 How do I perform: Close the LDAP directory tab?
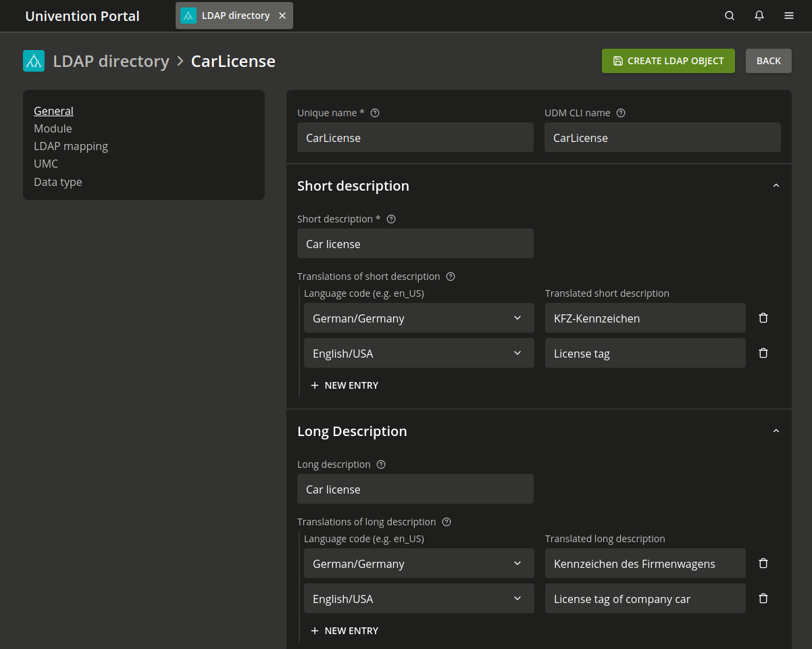click(x=282, y=16)
